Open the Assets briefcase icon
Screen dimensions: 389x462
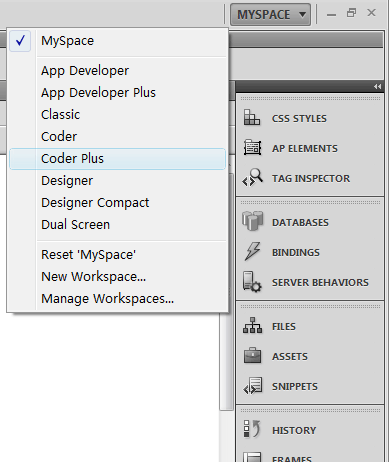click(252, 356)
